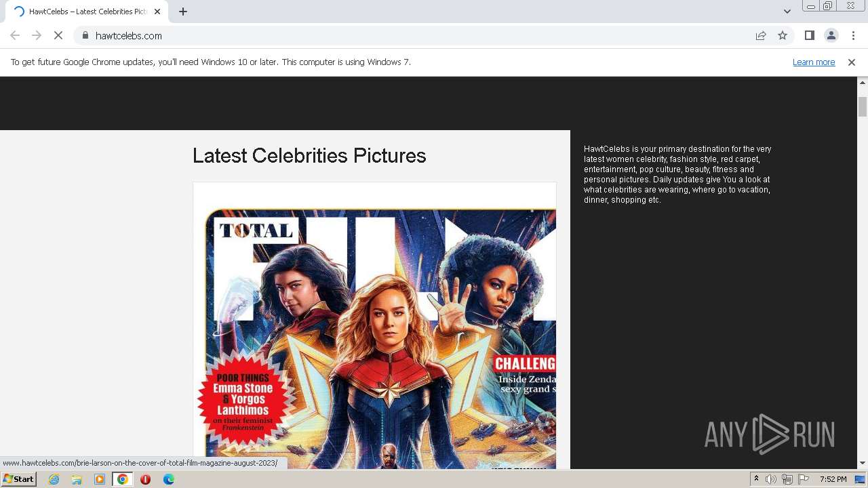Click the browser Forward arrow
The height and width of the screenshot is (488, 868).
37,35
